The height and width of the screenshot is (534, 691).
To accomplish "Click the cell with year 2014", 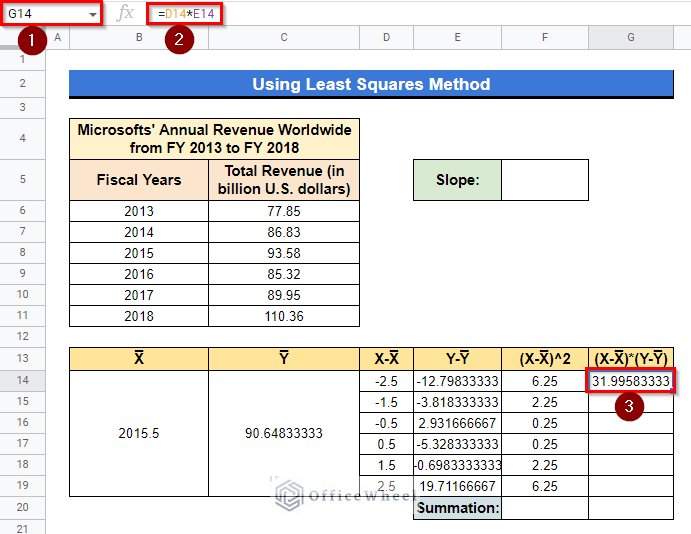I will (139, 232).
